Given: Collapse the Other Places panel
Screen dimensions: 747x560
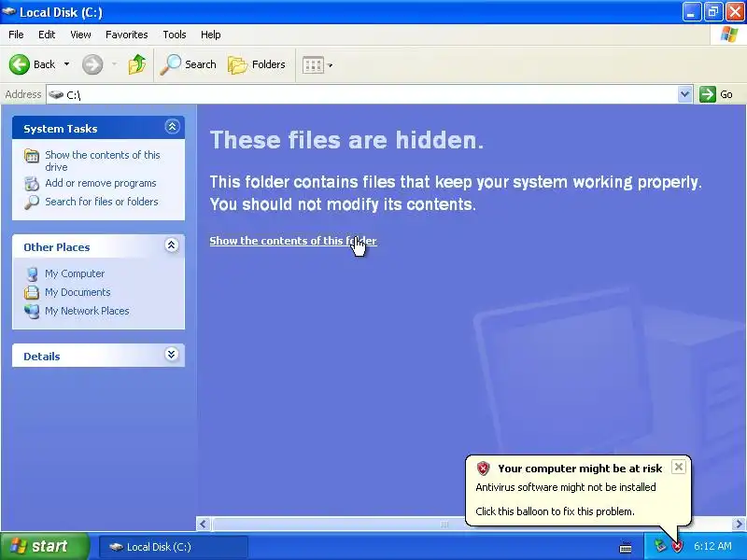Looking at the screenshot, I should click(172, 245).
